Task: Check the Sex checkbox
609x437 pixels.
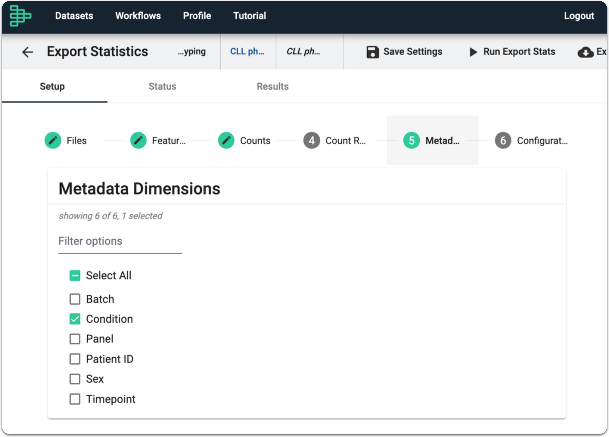Action: 75,379
